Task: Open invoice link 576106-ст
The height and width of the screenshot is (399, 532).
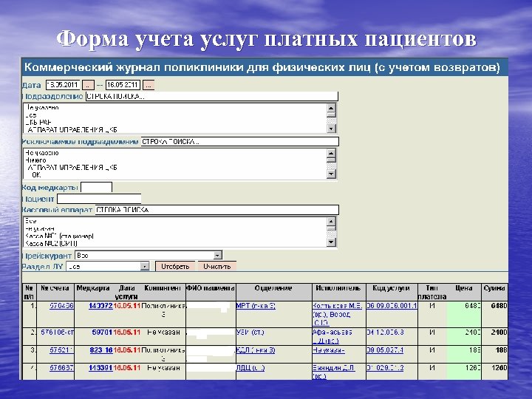Action: pyautogui.click(x=58, y=332)
